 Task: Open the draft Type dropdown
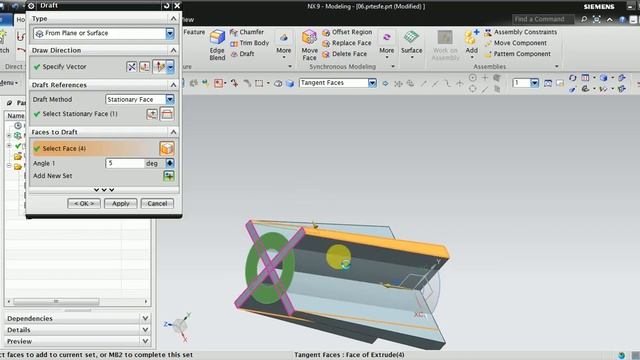(170, 33)
